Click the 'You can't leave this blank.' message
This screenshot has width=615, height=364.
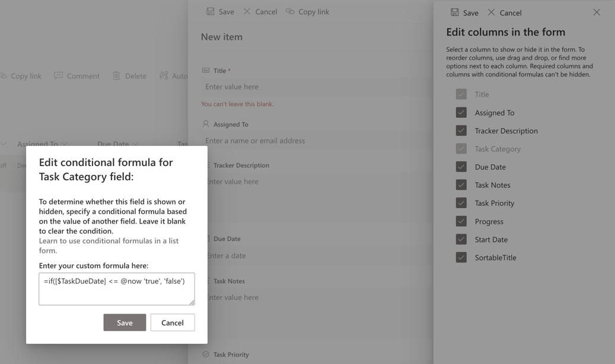coord(237,104)
